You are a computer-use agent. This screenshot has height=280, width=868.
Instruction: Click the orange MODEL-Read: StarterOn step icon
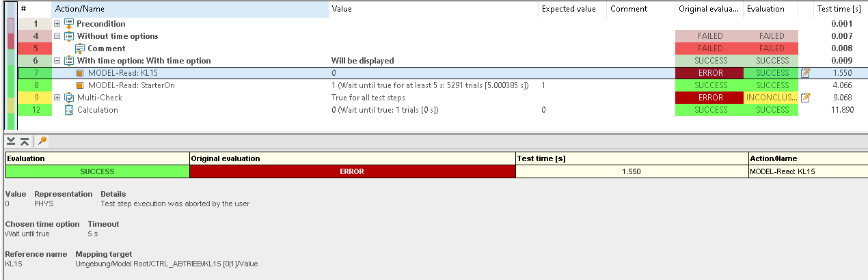(x=80, y=85)
